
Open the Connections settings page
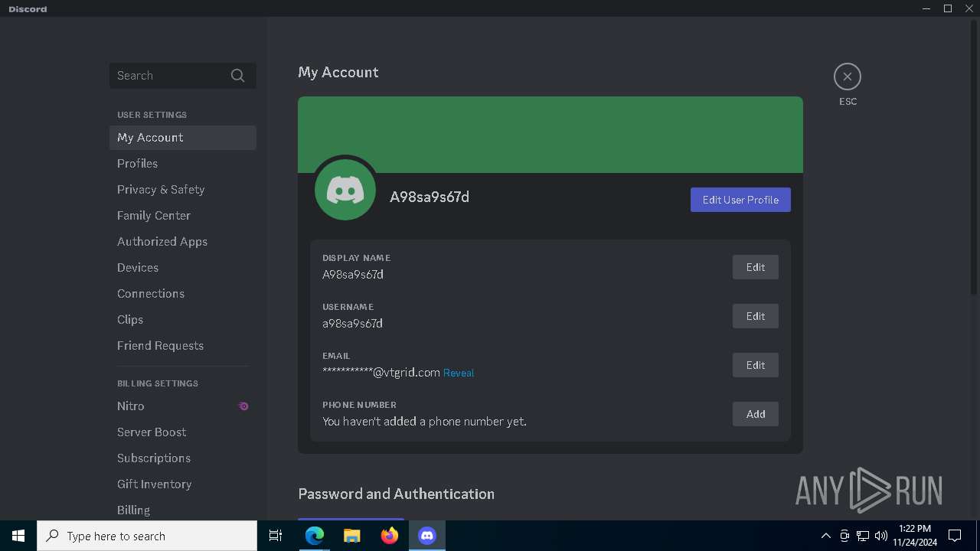pyautogui.click(x=183, y=294)
